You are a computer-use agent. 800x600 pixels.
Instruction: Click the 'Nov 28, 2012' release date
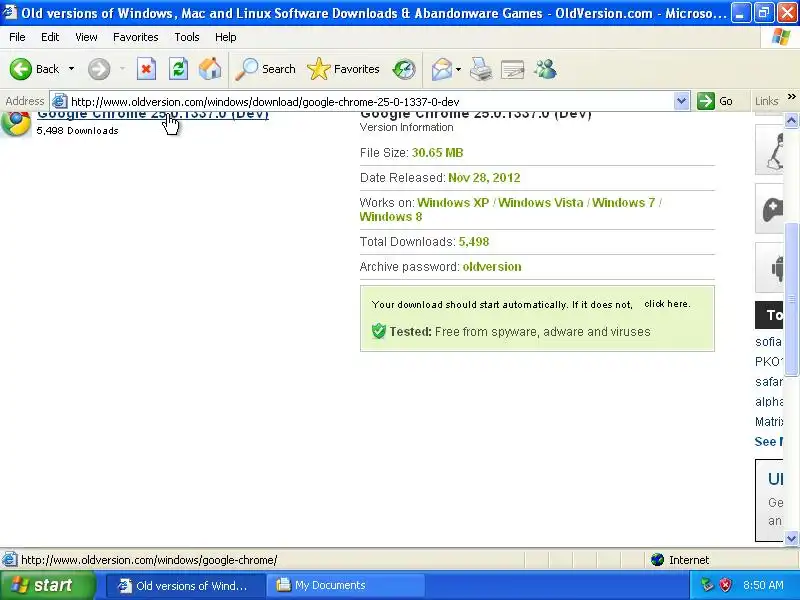click(484, 178)
